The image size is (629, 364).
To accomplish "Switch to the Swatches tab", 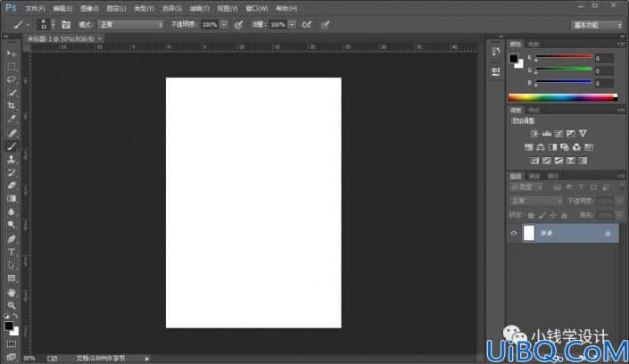I will tap(534, 44).
